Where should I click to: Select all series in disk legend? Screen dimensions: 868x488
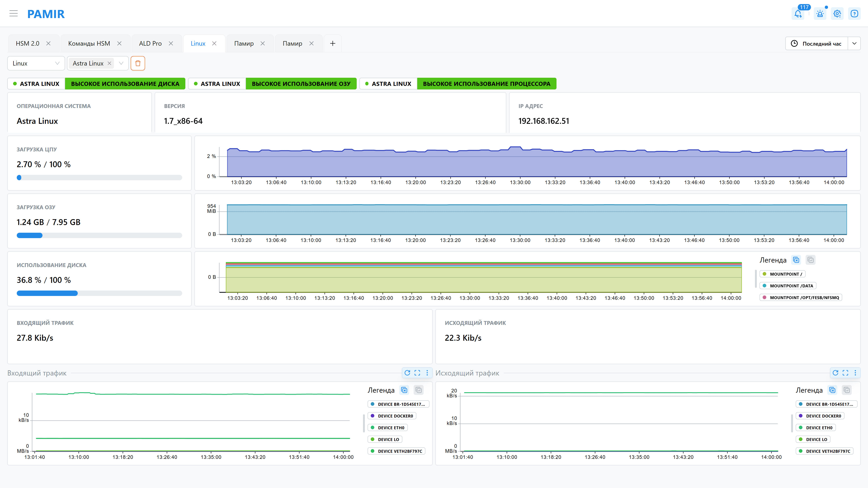(811, 260)
